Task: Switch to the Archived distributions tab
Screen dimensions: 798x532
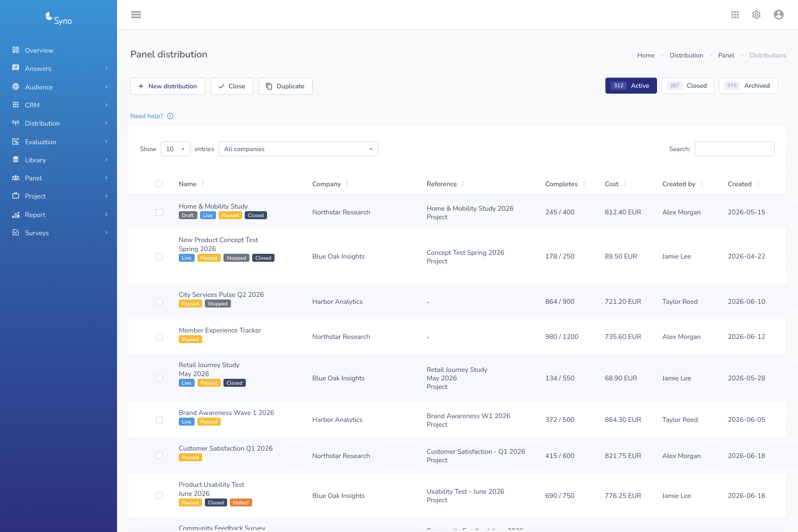Action: click(x=748, y=86)
